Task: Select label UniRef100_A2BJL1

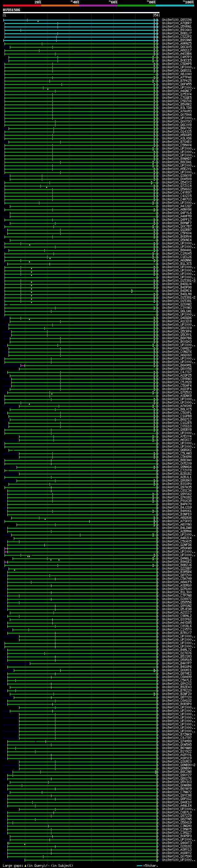Action: (177, 477)
